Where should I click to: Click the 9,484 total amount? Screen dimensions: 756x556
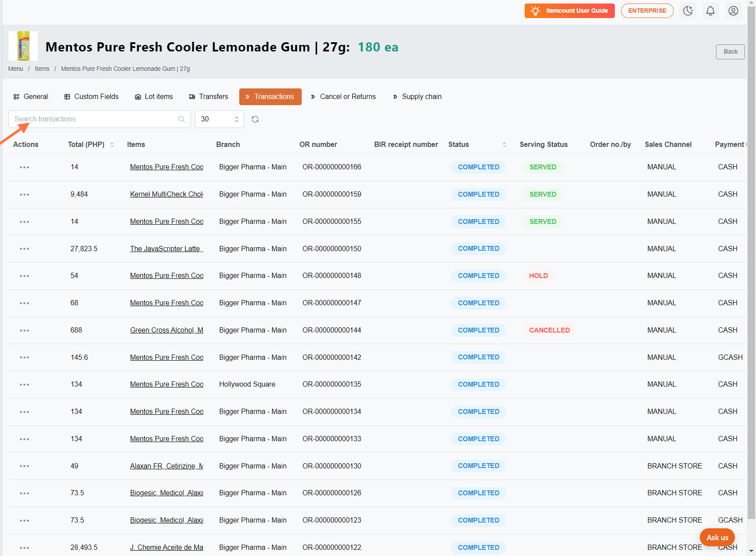point(79,194)
